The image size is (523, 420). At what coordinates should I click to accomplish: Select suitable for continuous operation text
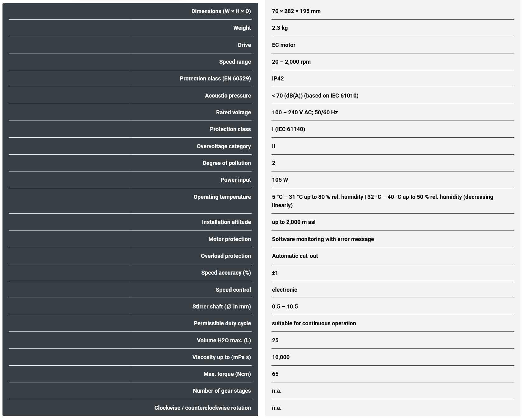click(314, 323)
